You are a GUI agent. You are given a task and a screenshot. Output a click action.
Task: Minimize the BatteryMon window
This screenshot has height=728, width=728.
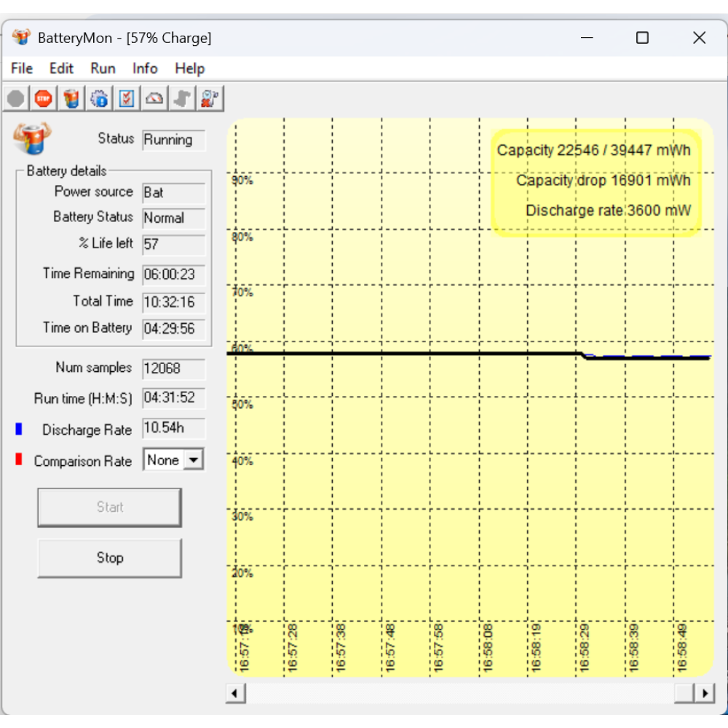click(587, 38)
